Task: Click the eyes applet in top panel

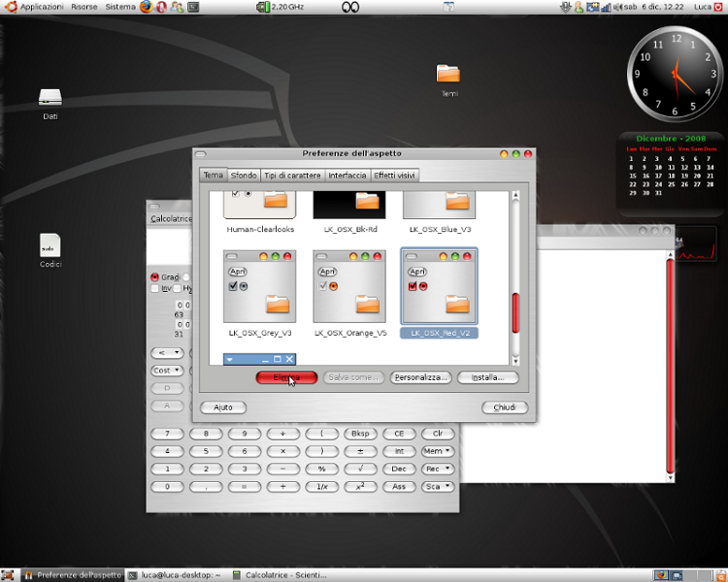Action: click(x=350, y=7)
